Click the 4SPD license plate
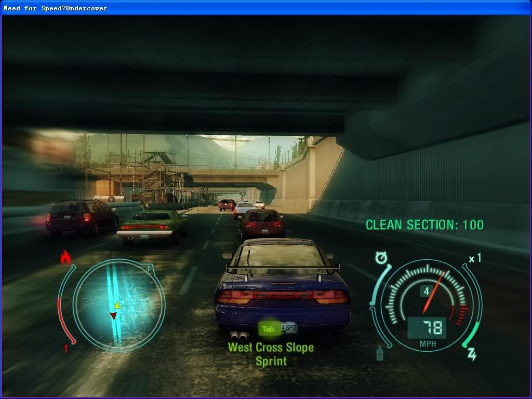532x399 pixels. [x=289, y=328]
